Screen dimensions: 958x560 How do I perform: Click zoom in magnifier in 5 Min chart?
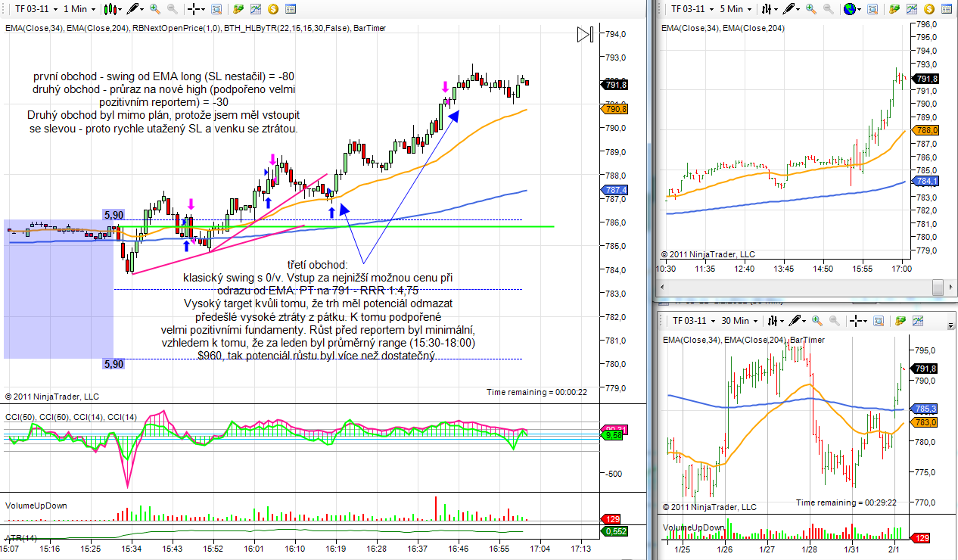click(x=813, y=9)
